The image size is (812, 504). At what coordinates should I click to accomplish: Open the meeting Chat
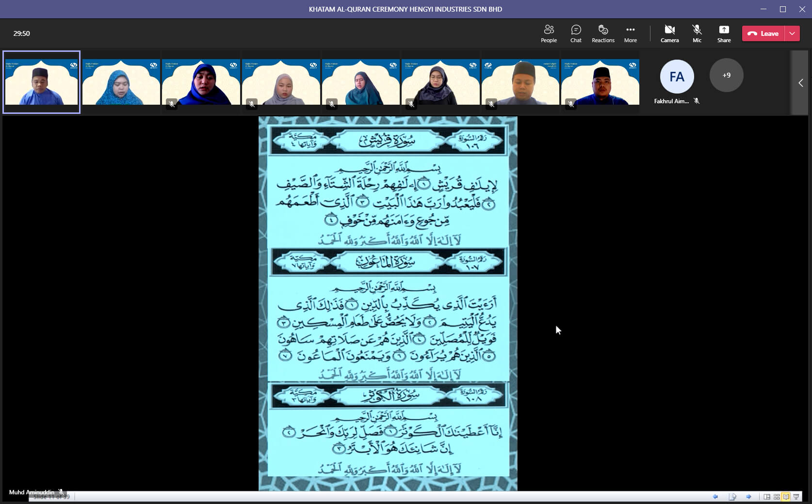coord(576,33)
